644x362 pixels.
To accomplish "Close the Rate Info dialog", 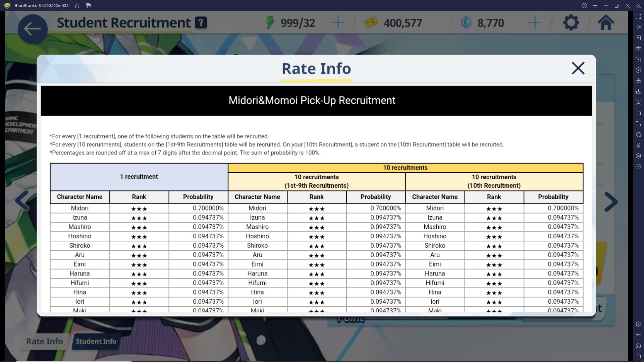I will tap(578, 68).
